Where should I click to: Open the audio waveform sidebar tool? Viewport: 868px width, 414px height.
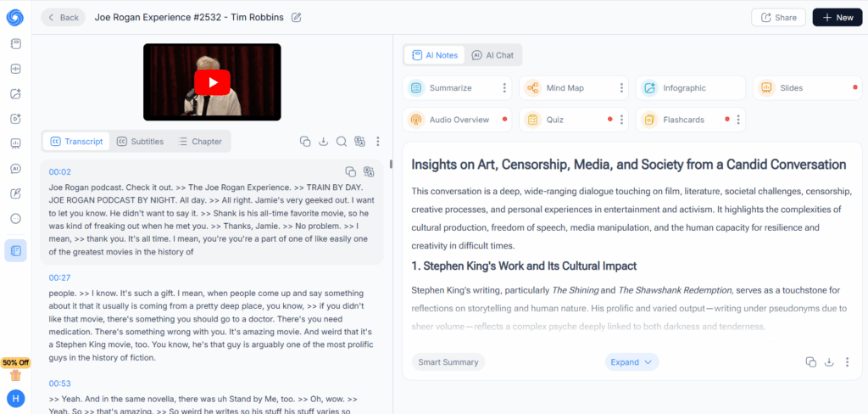[x=15, y=69]
